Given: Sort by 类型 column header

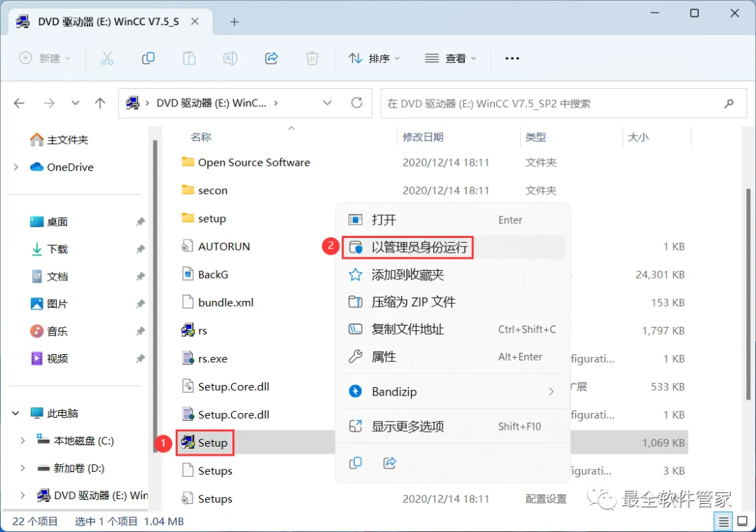Looking at the screenshot, I should point(535,137).
